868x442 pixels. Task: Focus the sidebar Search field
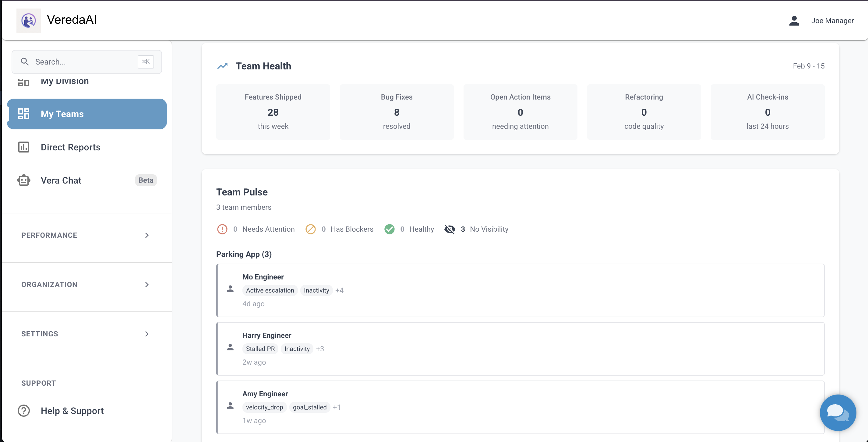point(84,62)
